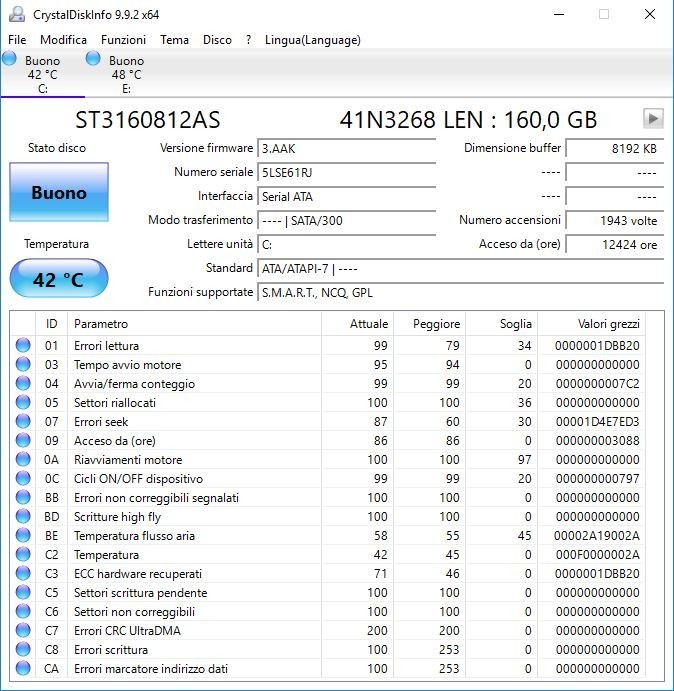674x691 pixels.
Task: Click the Numero seriale field
Action: [346, 172]
